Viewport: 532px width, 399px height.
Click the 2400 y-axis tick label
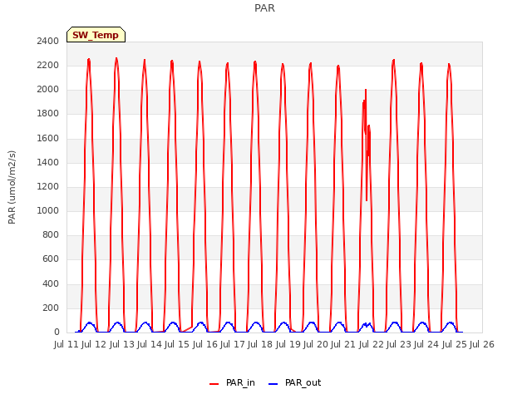tap(48, 41)
